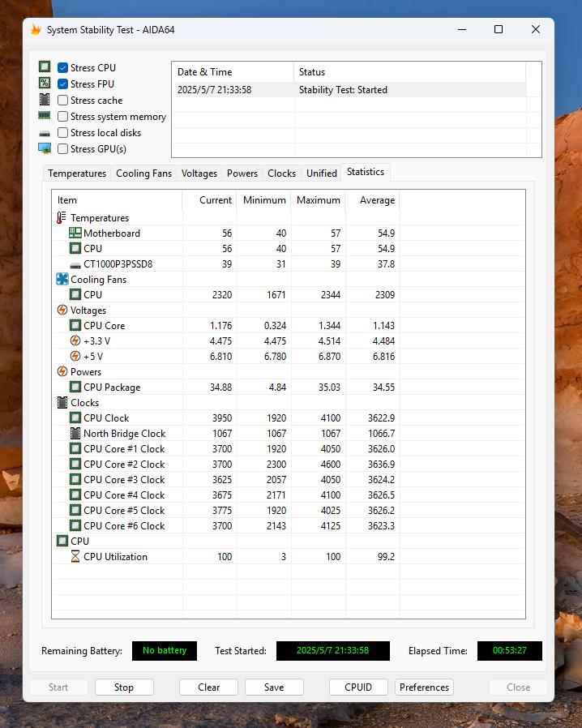
Task: Maximize the AIDA64 stability test window
Action: click(x=499, y=29)
